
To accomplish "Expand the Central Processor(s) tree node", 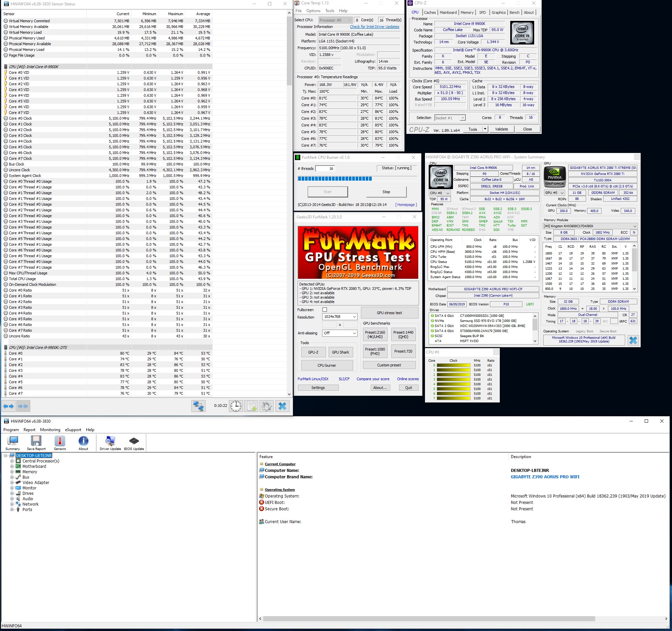I will click(12, 461).
